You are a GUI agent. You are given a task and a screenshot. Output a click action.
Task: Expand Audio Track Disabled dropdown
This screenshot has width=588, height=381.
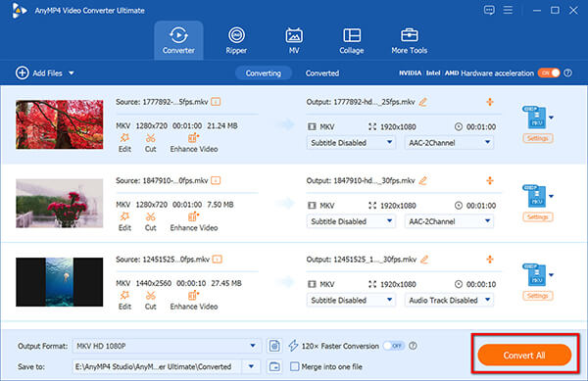[449, 300]
